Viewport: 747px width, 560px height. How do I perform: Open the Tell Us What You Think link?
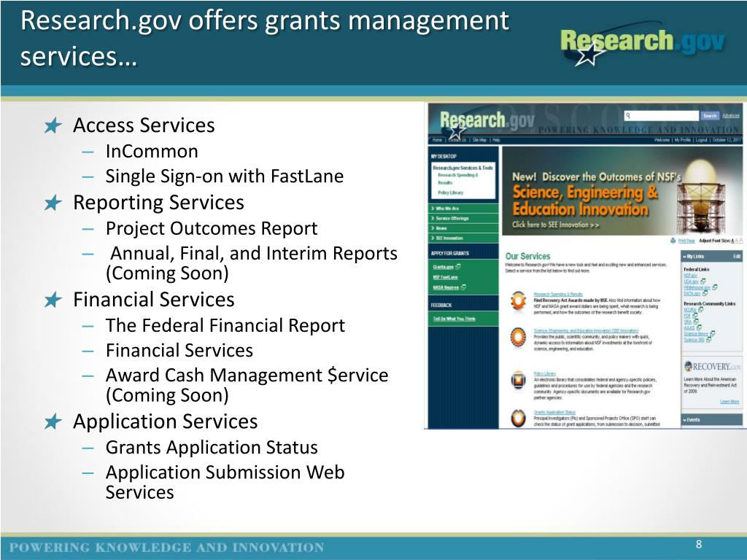click(454, 319)
